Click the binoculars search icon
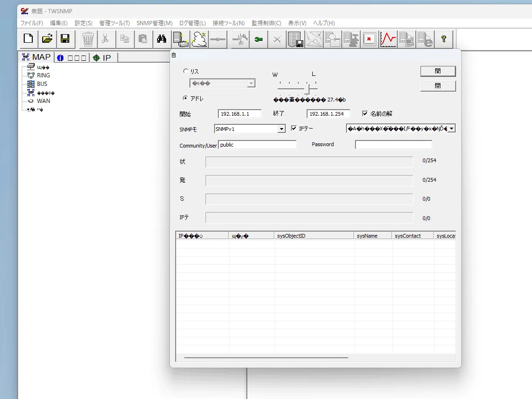This screenshot has width=532, height=399. (161, 39)
